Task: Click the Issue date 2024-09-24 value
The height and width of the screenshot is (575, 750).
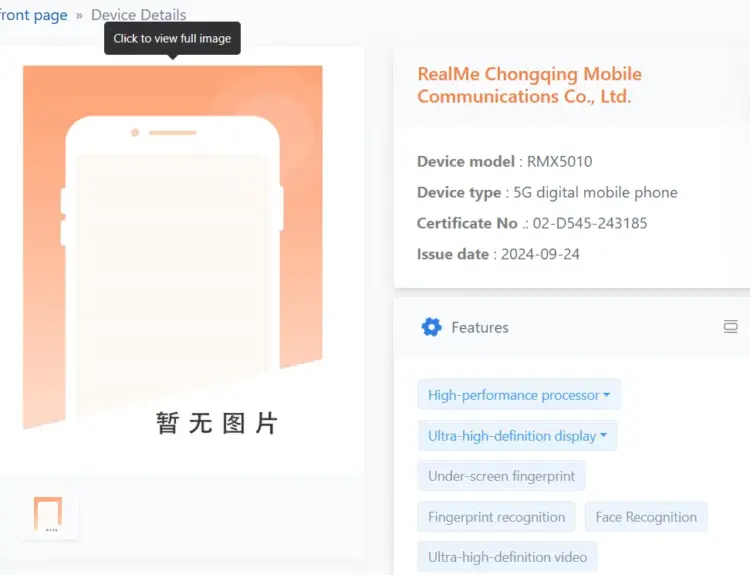Action: pyautogui.click(x=540, y=254)
